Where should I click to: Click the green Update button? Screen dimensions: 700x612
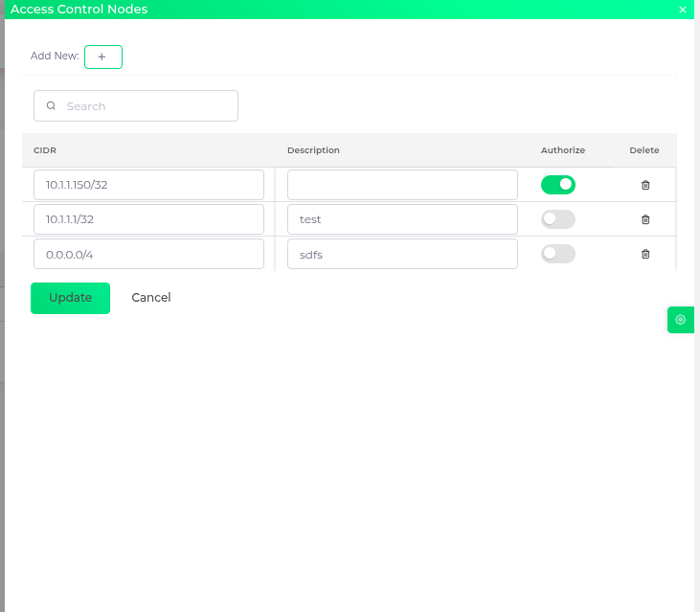[70, 298]
